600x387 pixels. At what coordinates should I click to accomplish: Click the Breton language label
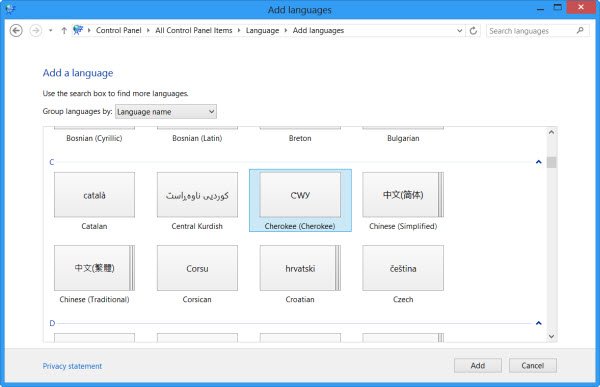point(300,139)
